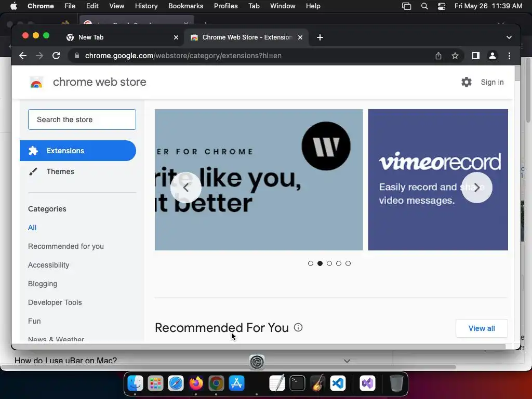Open Terminal from the Dock
532x399 pixels.
point(297,383)
